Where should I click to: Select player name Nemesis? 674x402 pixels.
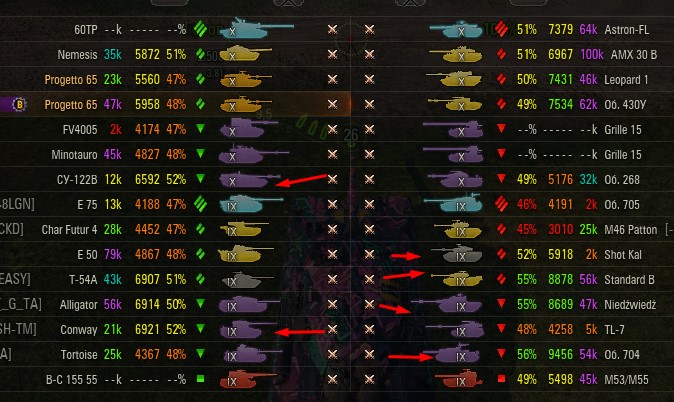pos(77,55)
